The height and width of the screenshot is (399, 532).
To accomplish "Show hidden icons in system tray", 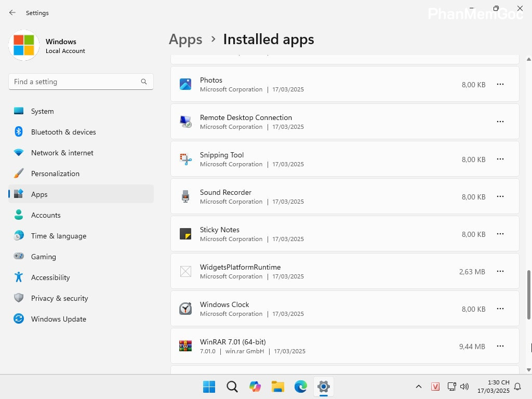I will tap(418, 387).
